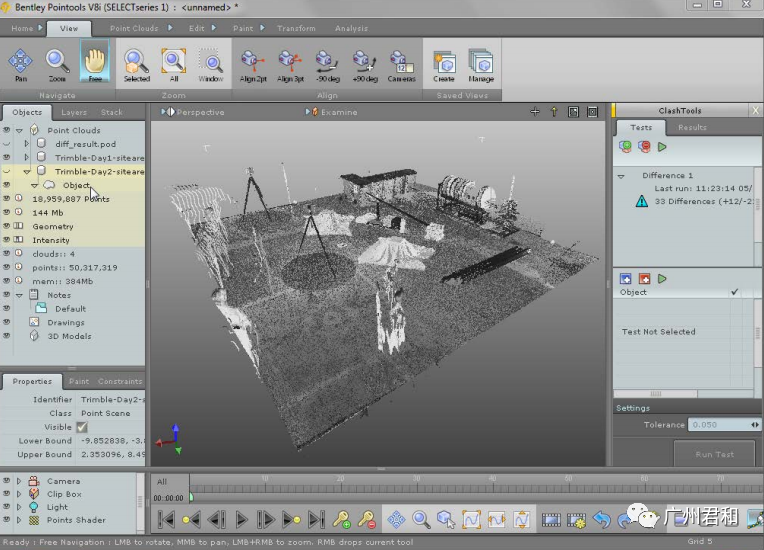
Task: Open the Cameras tool
Action: click(x=401, y=62)
